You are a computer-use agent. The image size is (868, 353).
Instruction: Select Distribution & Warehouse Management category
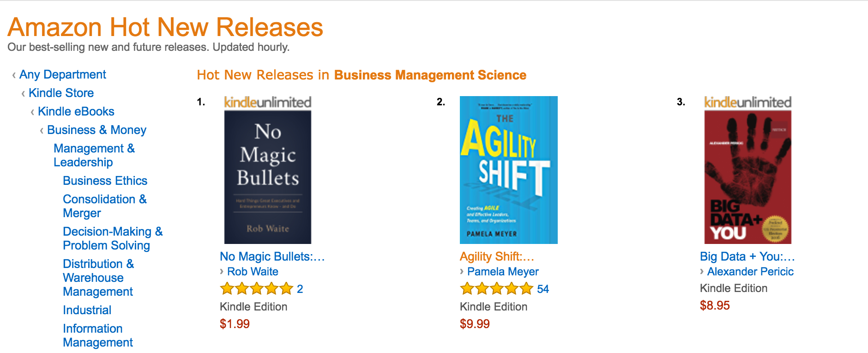pos(98,278)
